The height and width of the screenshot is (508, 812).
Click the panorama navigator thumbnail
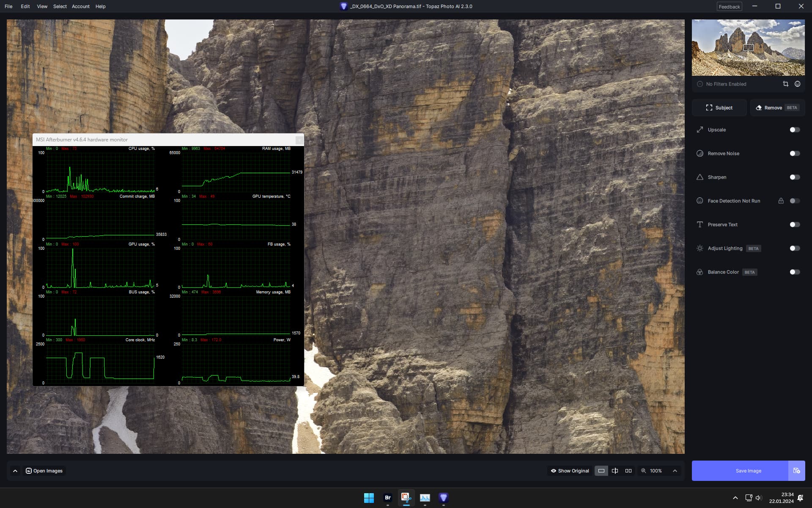click(748, 47)
